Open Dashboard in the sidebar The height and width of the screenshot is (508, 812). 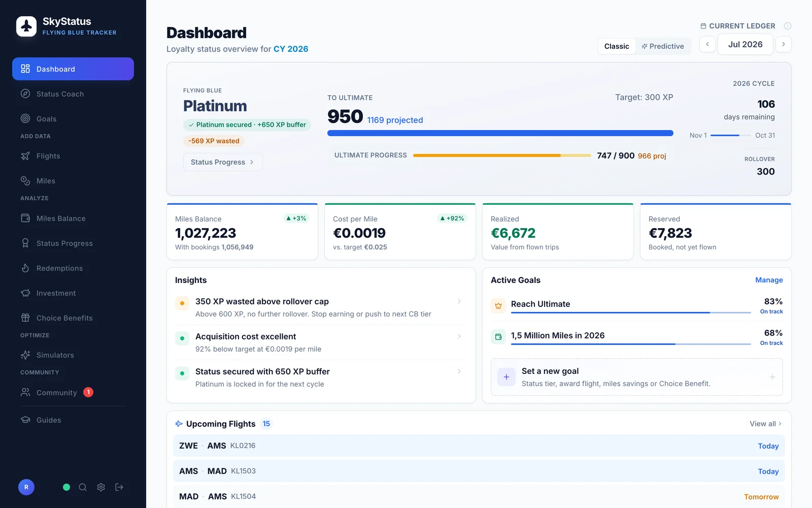[x=73, y=69]
